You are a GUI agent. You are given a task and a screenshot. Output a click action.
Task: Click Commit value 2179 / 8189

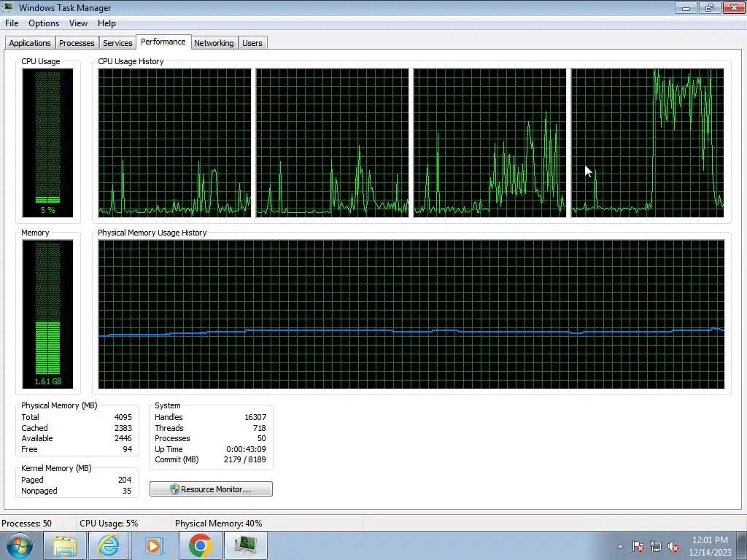click(245, 459)
